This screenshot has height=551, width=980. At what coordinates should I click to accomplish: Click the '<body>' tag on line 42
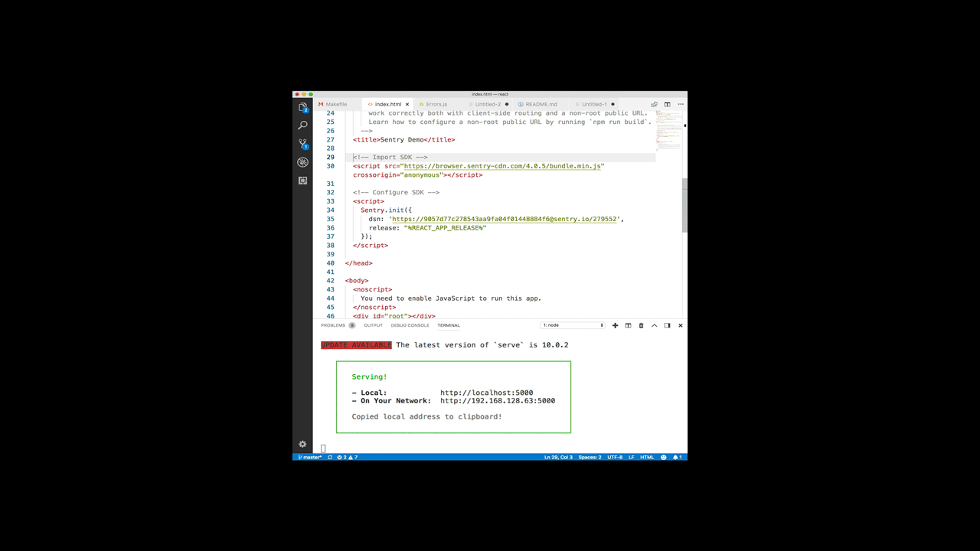click(x=357, y=281)
